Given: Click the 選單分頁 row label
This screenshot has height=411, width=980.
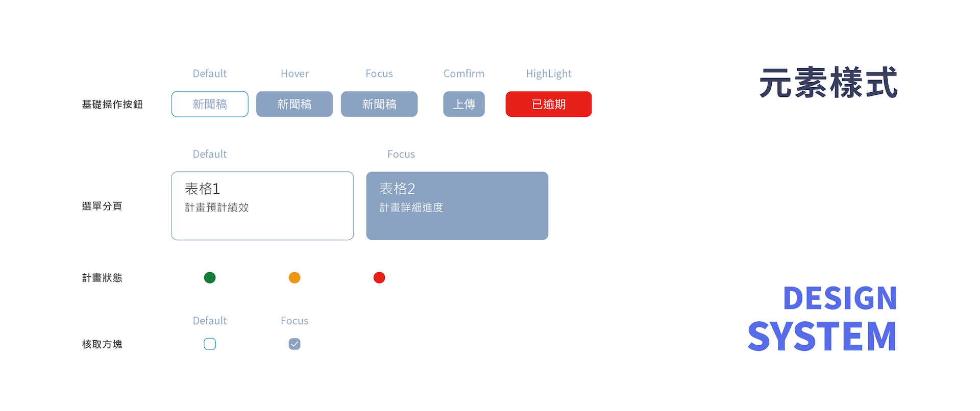Looking at the screenshot, I should pos(102,206).
